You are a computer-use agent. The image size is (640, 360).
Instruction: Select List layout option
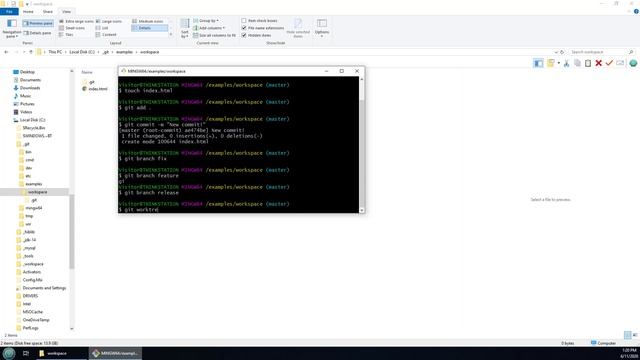102,28
